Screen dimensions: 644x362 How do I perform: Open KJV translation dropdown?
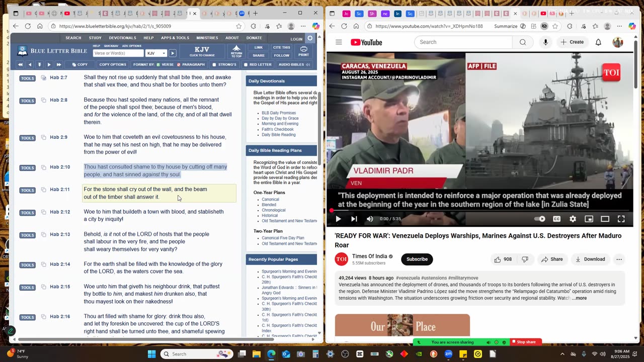pyautogui.click(x=156, y=53)
